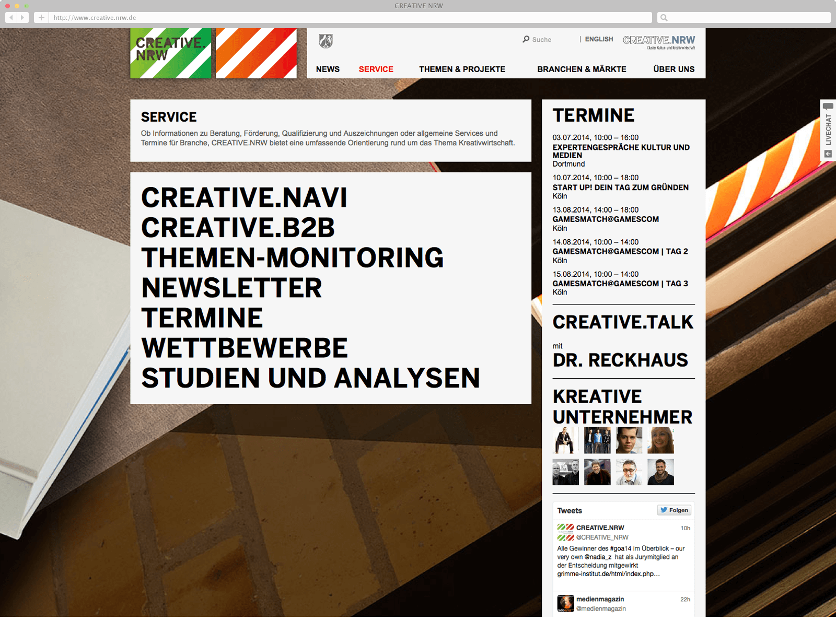Viewport: 836px width, 644px height.
Task: Click the black-and-white duo thumbnail
Action: 566,472
